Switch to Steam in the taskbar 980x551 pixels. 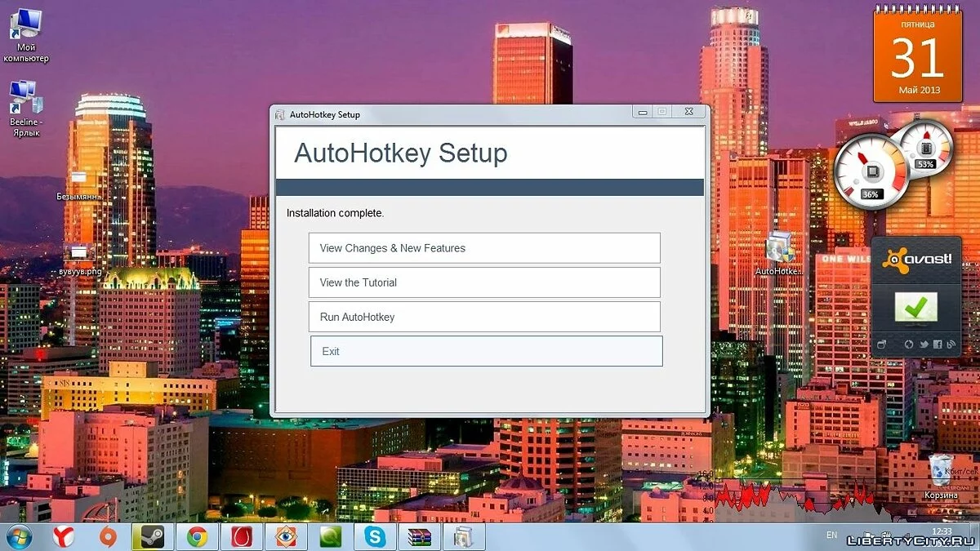tap(152, 536)
